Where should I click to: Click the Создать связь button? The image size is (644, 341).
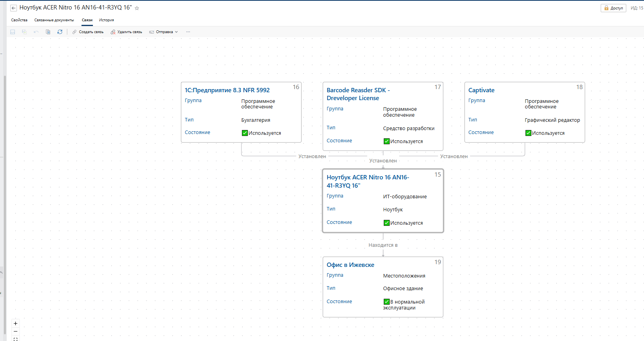pos(88,32)
